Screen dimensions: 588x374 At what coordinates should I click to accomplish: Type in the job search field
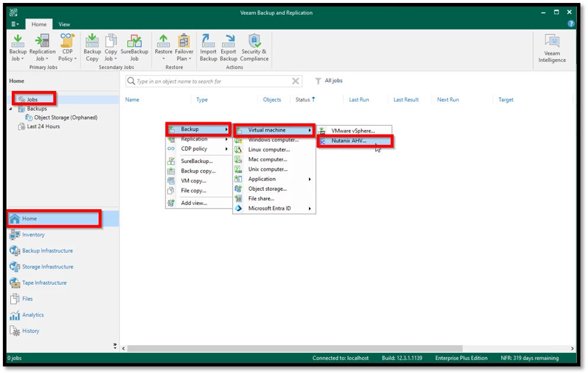213,81
